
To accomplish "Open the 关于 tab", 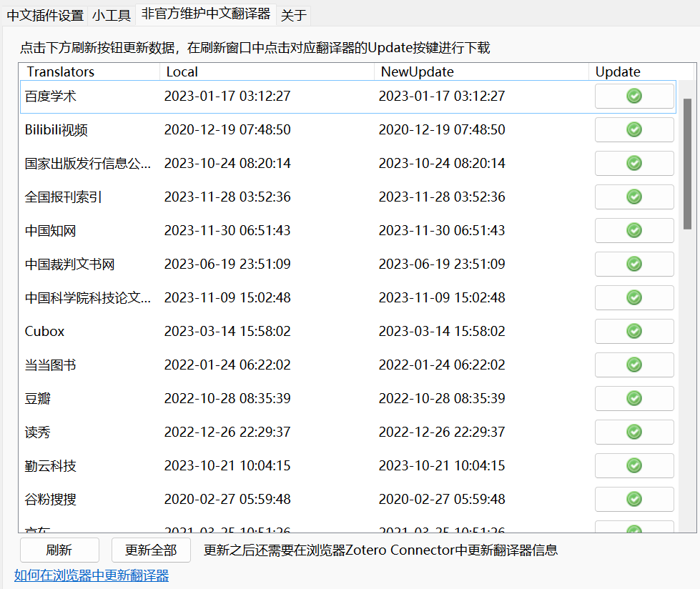I will (293, 16).
